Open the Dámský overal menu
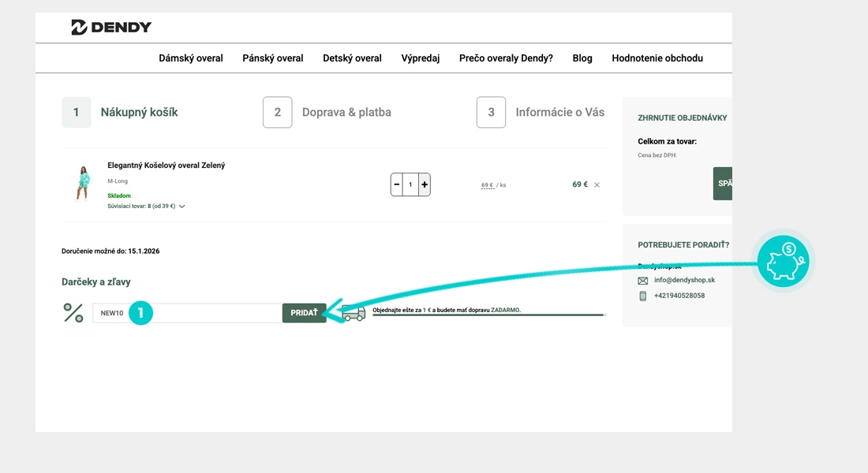 click(191, 58)
